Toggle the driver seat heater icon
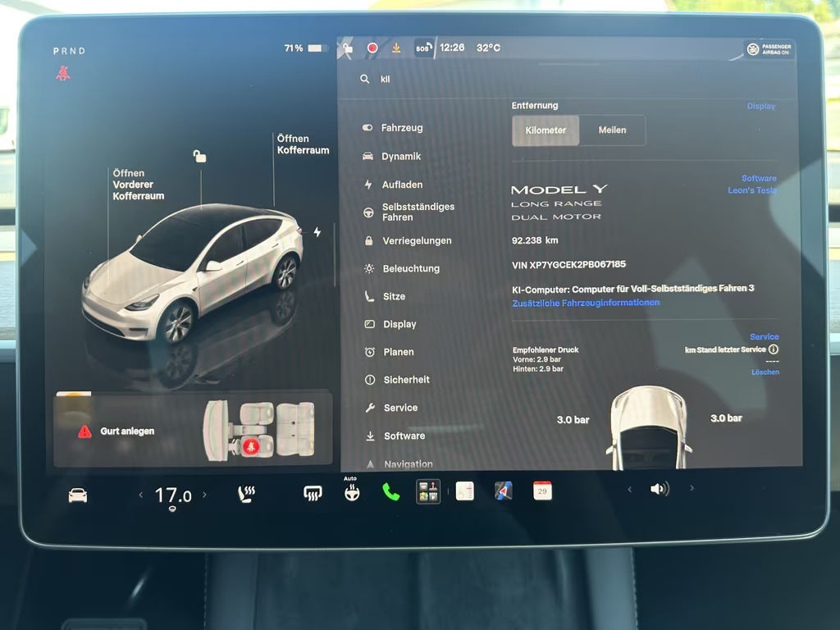 tap(246, 494)
